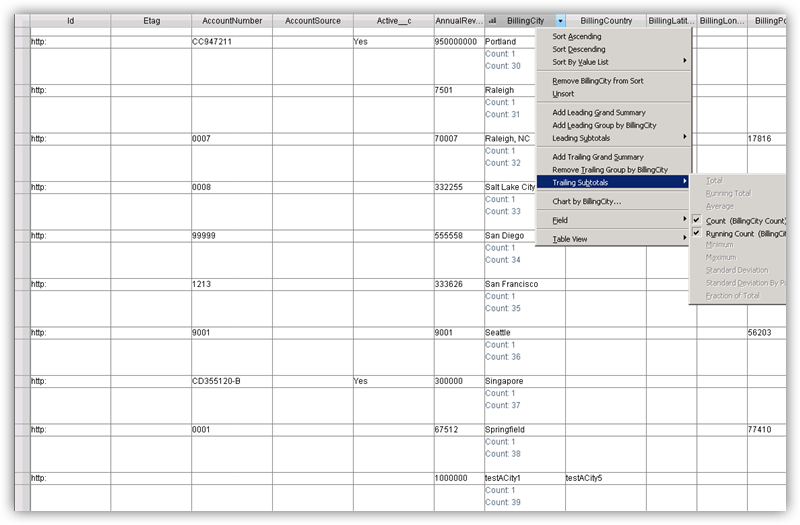Click Remove Trailing Group by BillingCity
The width and height of the screenshot is (800, 525).
pos(610,170)
